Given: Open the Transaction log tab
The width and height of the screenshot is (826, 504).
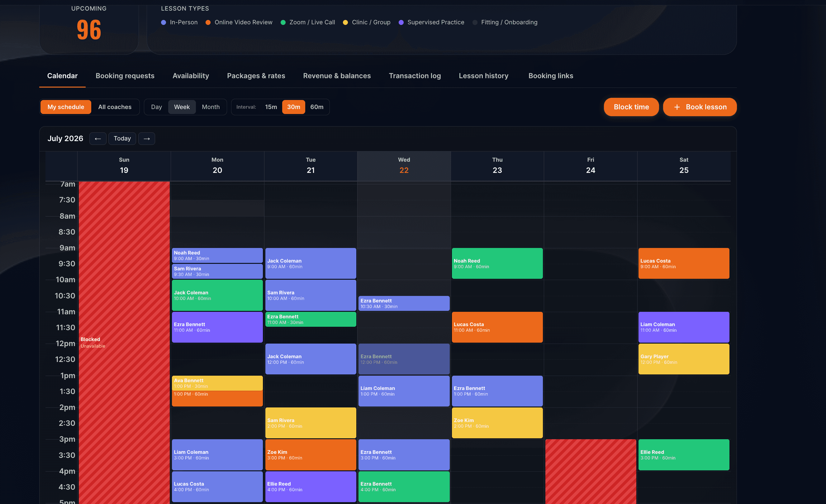Looking at the screenshot, I should point(414,76).
